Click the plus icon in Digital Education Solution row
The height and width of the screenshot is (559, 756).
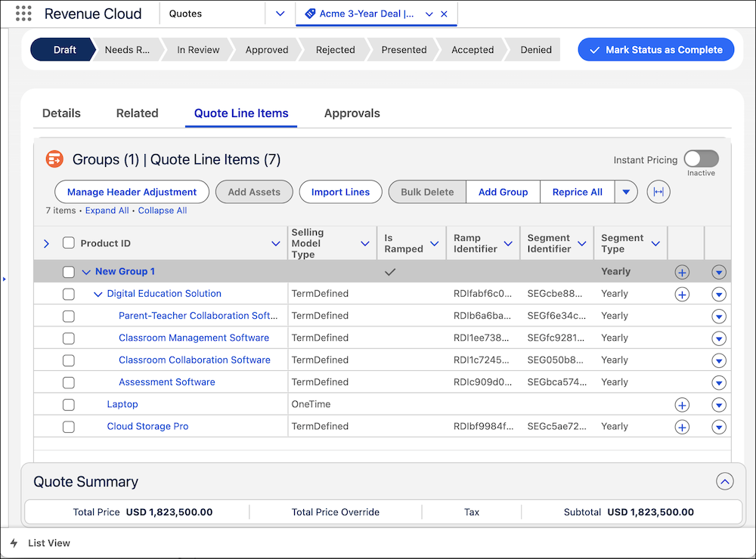[682, 295]
